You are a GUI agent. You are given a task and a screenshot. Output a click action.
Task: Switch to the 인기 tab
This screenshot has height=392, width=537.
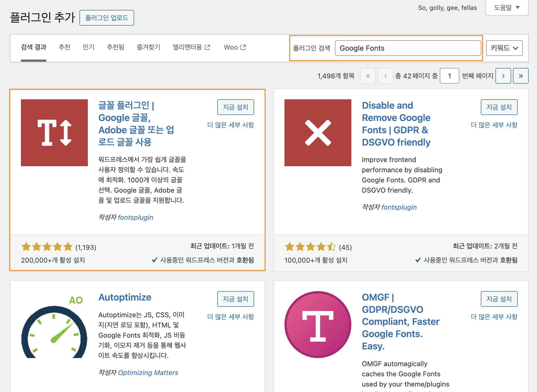pyautogui.click(x=88, y=47)
